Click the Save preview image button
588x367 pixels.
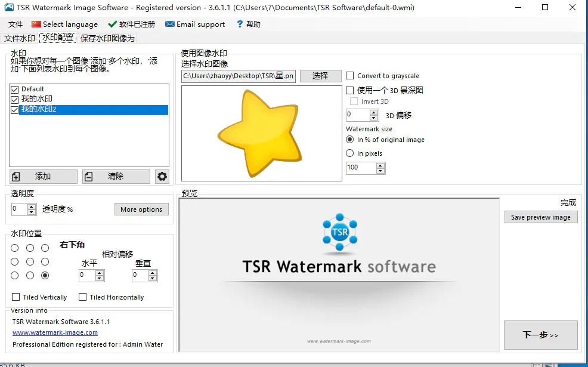[x=540, y=217]
